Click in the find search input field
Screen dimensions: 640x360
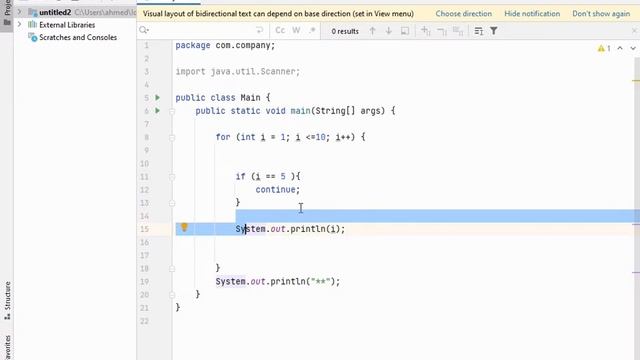202,30
